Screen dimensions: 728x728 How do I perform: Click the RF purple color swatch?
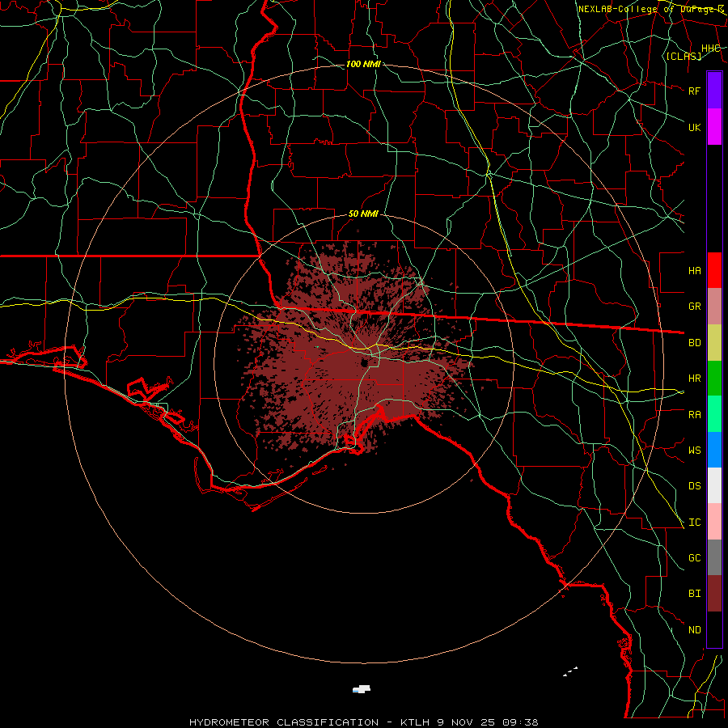pos(714,91)
